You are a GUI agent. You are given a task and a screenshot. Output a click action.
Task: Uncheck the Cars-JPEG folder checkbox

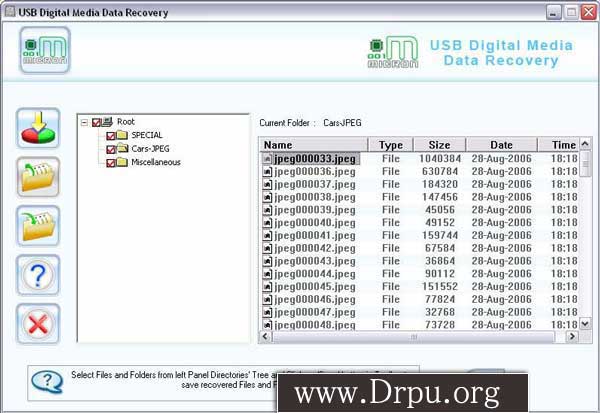[111, 149]
